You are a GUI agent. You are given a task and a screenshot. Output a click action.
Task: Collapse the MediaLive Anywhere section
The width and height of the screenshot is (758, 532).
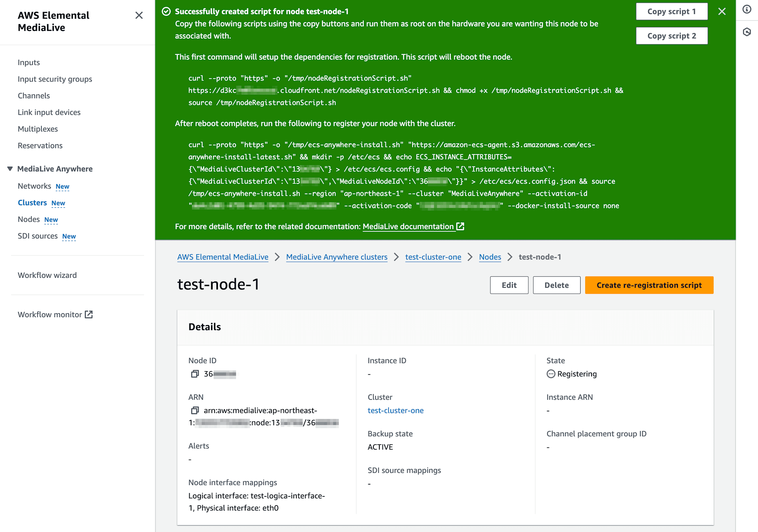click(10, 169)
